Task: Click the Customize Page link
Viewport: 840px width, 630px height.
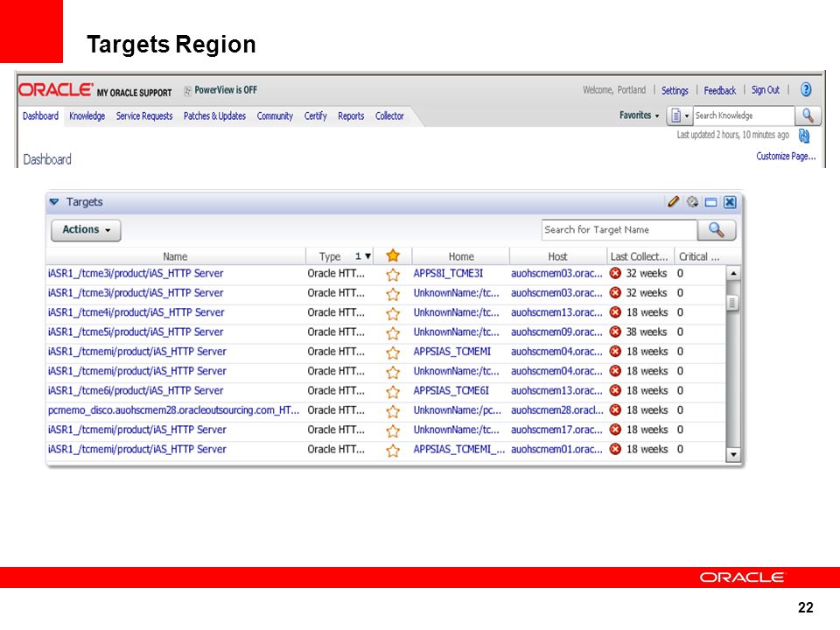Action: tap(786, 156)
